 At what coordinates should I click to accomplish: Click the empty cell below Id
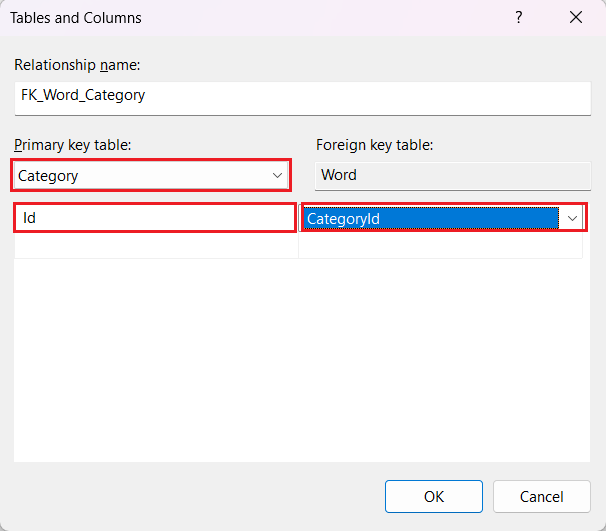point(156,245)
